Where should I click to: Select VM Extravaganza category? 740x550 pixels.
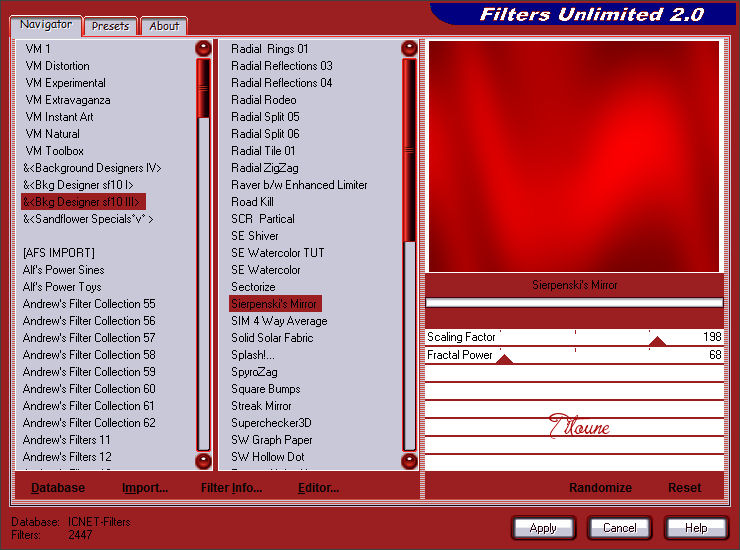pyautogui.click(x=67, y=100)
